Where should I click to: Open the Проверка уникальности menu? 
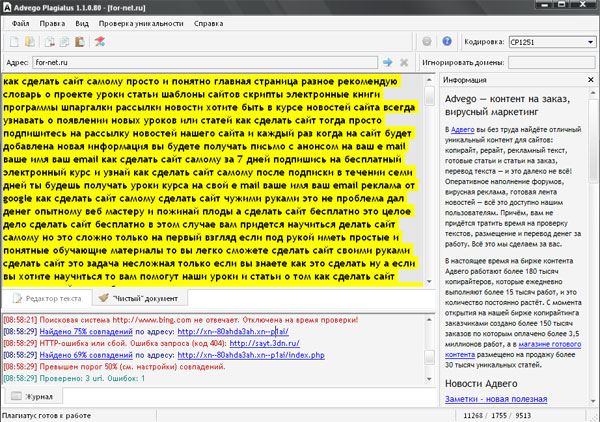(141, 24)
